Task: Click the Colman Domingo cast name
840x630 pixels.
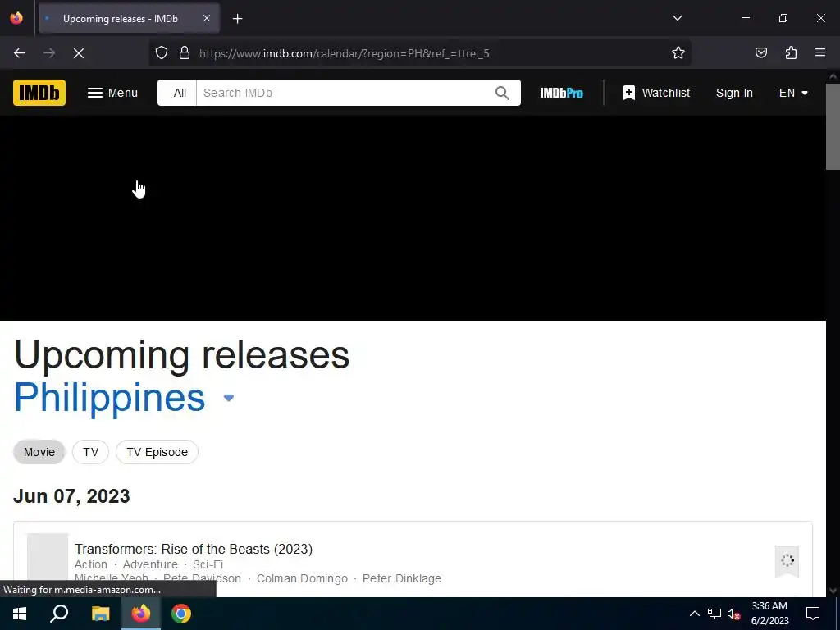Action: point(302,578)
